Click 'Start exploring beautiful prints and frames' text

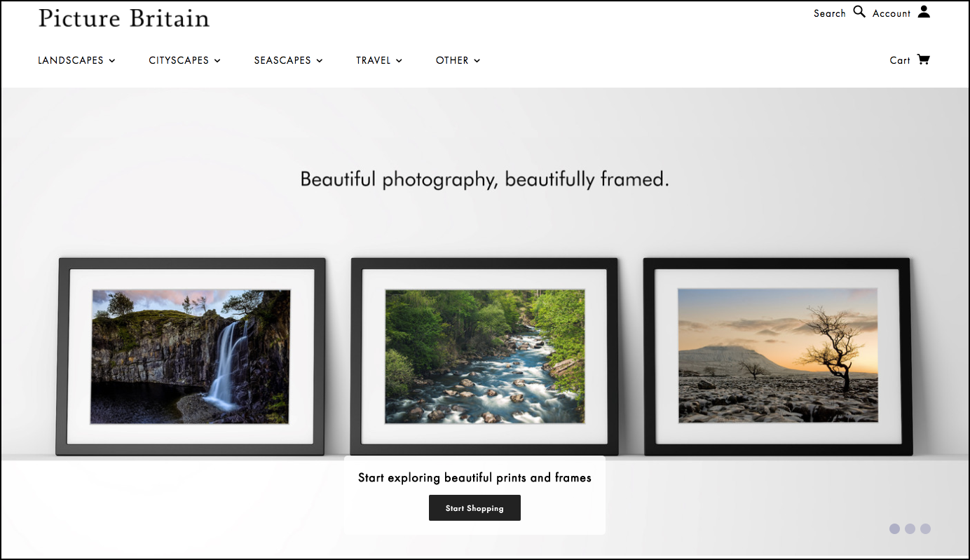pyautogui.click(x=474, y=478)
